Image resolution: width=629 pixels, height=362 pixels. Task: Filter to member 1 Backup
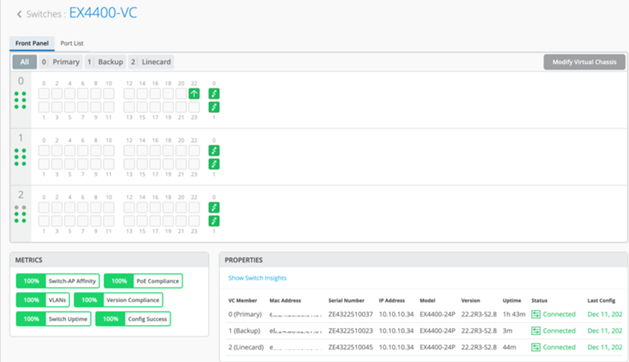[106, 62]
